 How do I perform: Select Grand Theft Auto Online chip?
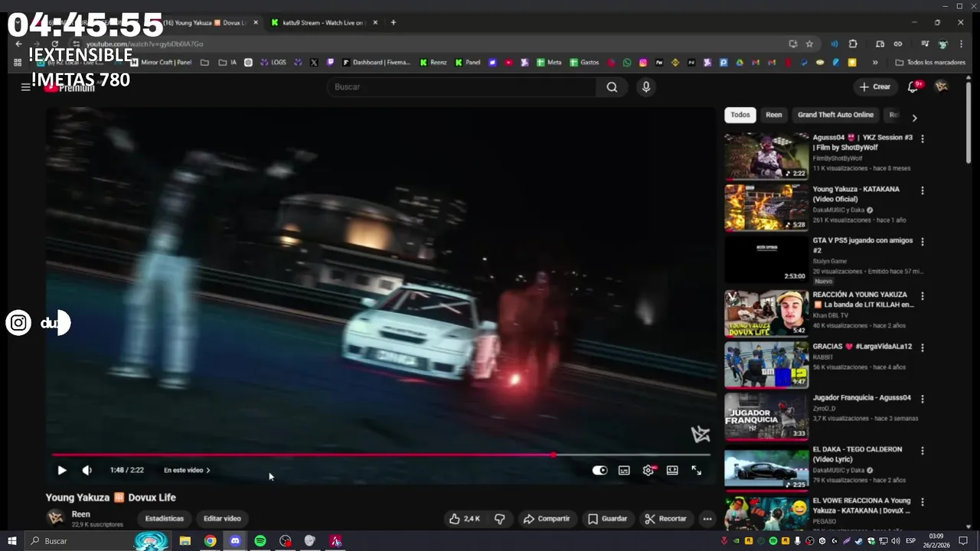[x=835, y=115]
